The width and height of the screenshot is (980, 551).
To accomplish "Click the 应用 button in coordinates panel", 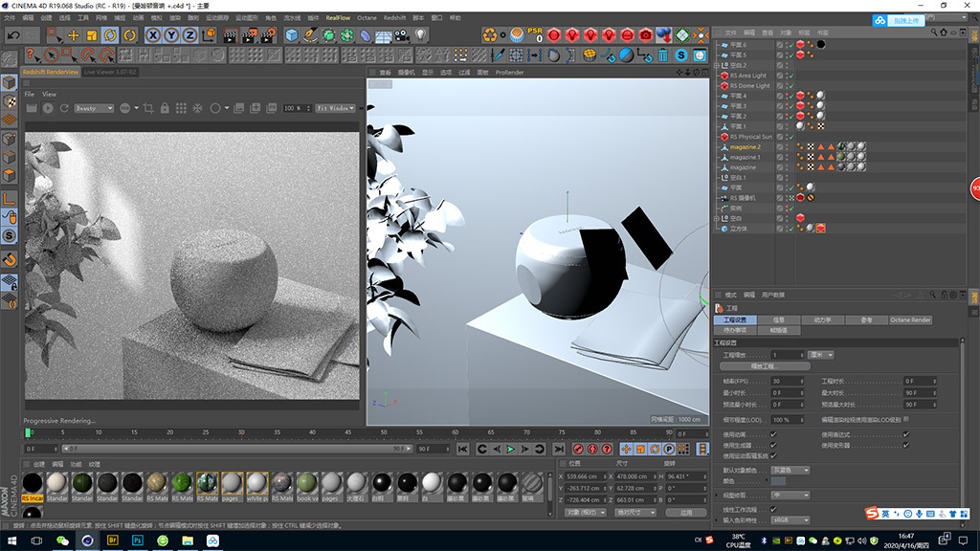I will 685,512.
